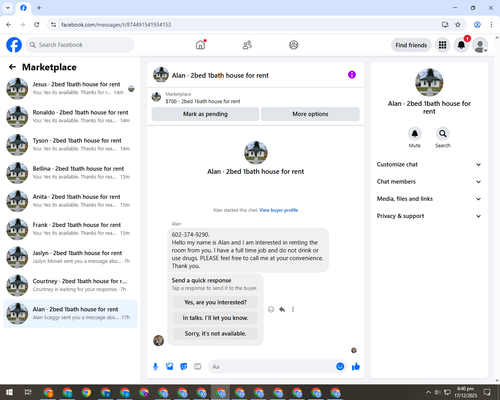Screen dimensions: 500x400
Task: Open Windows notification center
Action: [487, 392]
